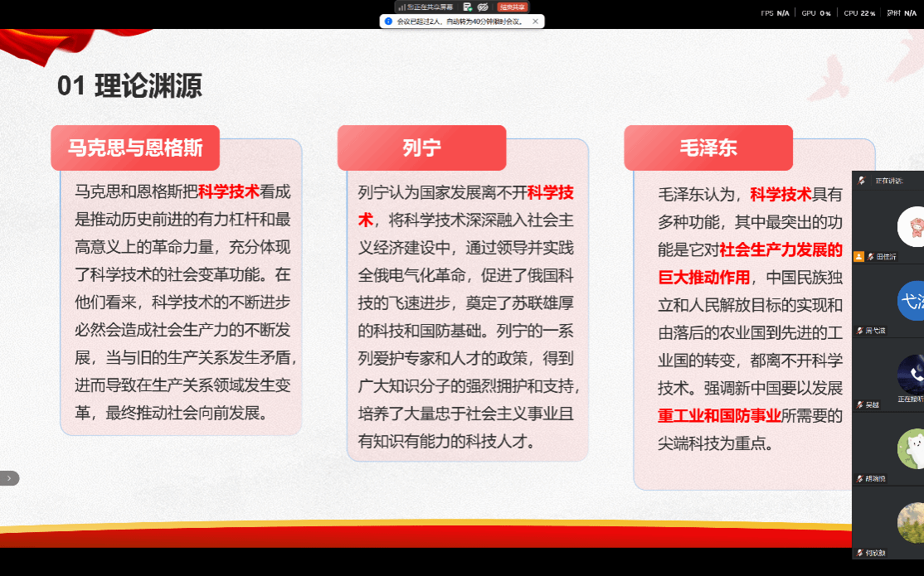Open the annotation tool icon in sharing bar

tap(468, 7)
